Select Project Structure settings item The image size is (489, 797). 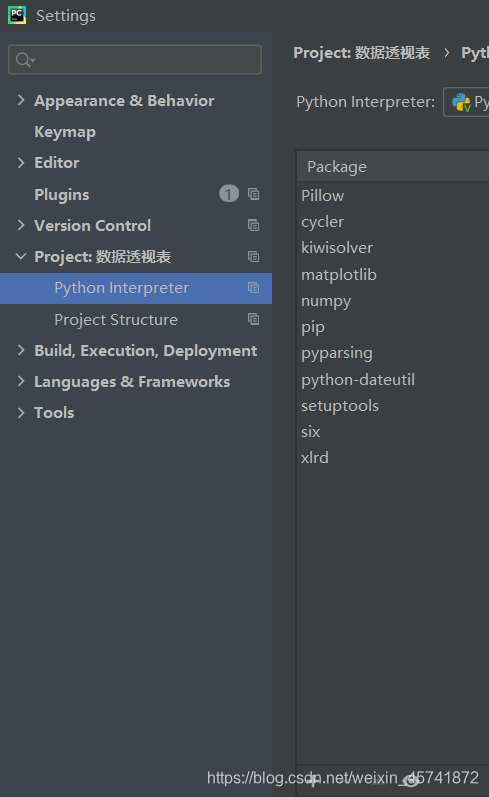(116, 319)
